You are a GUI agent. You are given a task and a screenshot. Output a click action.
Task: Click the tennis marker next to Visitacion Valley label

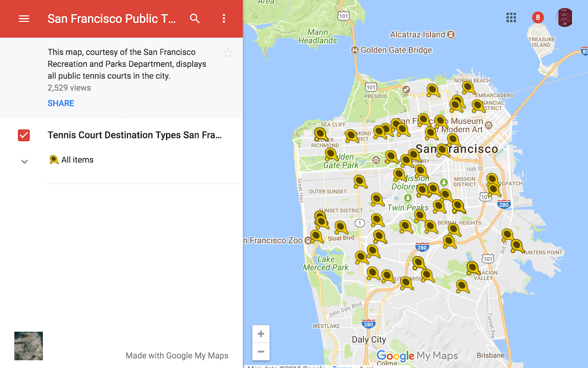click(x=472, y=268)
